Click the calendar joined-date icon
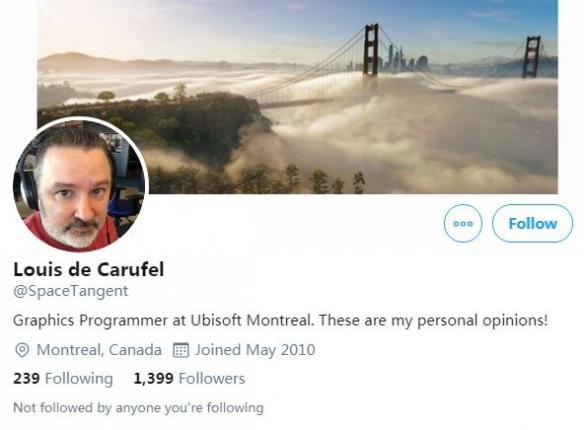This screenshot has width=584, height=430. [181, 350]
